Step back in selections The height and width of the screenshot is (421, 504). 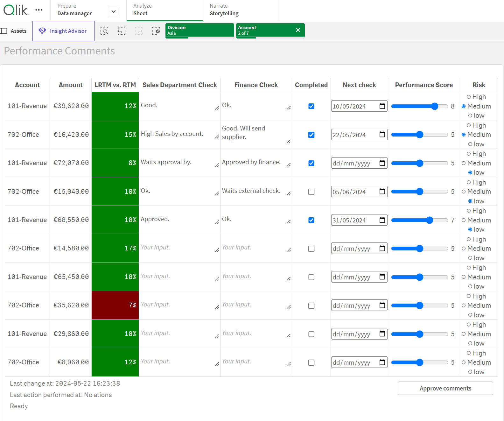(x=122, y=31)
